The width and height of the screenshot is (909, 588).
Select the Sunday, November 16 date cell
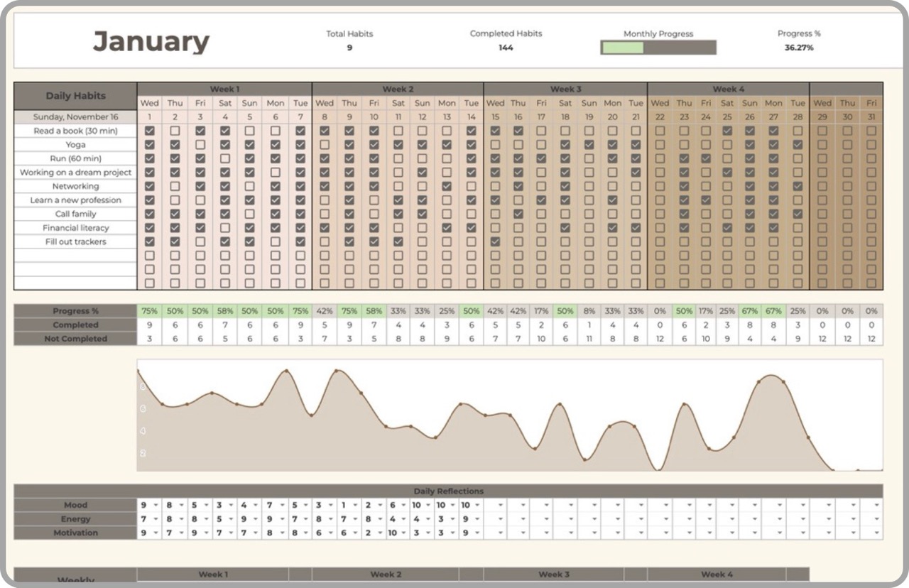point(75,117)
